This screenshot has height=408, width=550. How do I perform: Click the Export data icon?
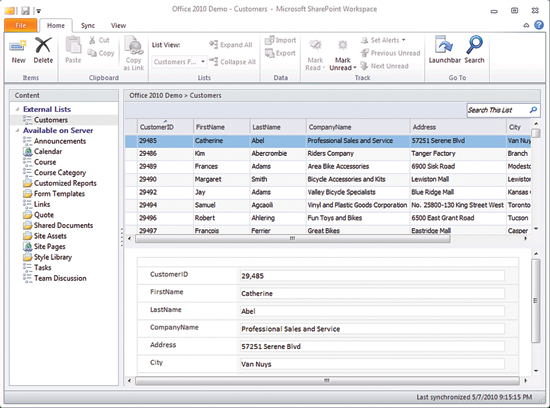pos(269,53)
